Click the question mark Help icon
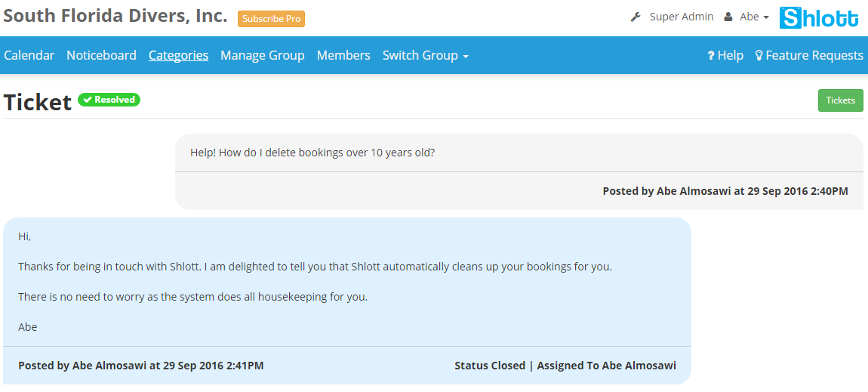 pos(711,56)
